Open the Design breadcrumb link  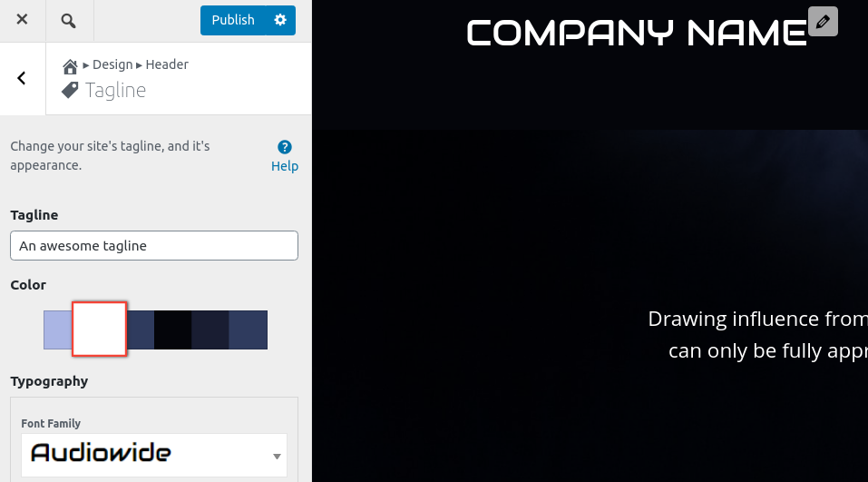[x=112, y=64]
